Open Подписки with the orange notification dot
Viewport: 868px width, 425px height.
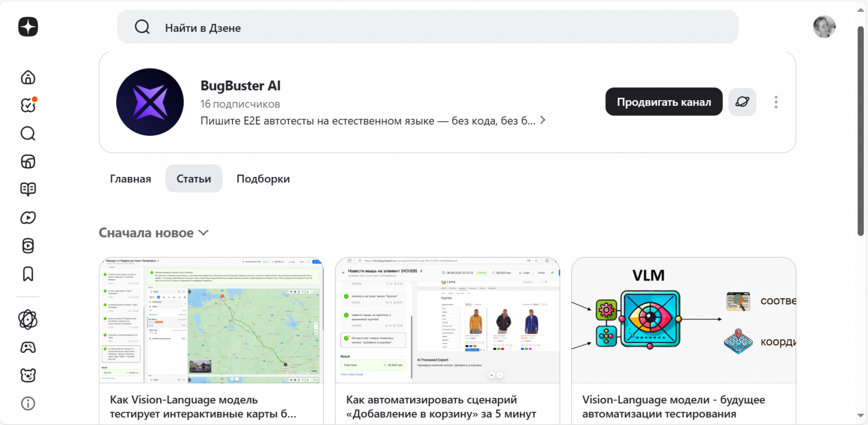pos(27,105)
